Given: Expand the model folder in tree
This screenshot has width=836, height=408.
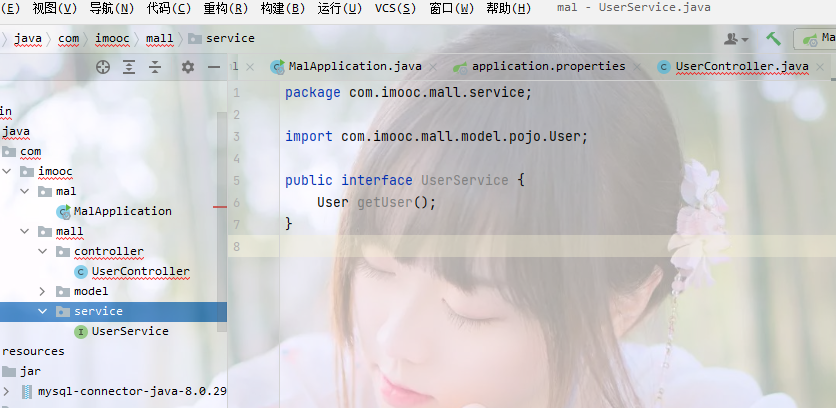Looking at the screenshot, I should tap(43, 291).
